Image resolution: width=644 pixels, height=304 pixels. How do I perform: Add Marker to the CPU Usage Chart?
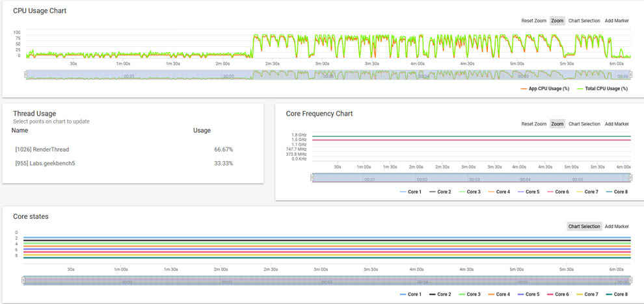click(617, 21)
